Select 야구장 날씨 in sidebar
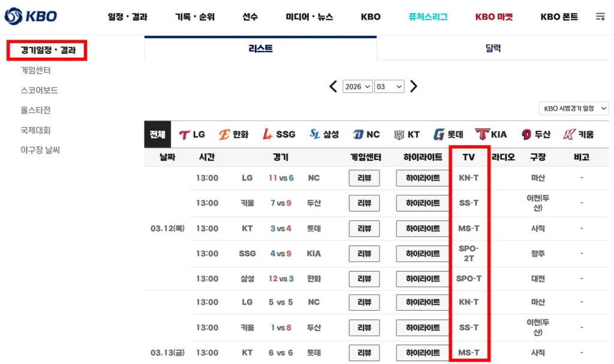The height and width of the screenshot is (364, 614). (40, 150)
